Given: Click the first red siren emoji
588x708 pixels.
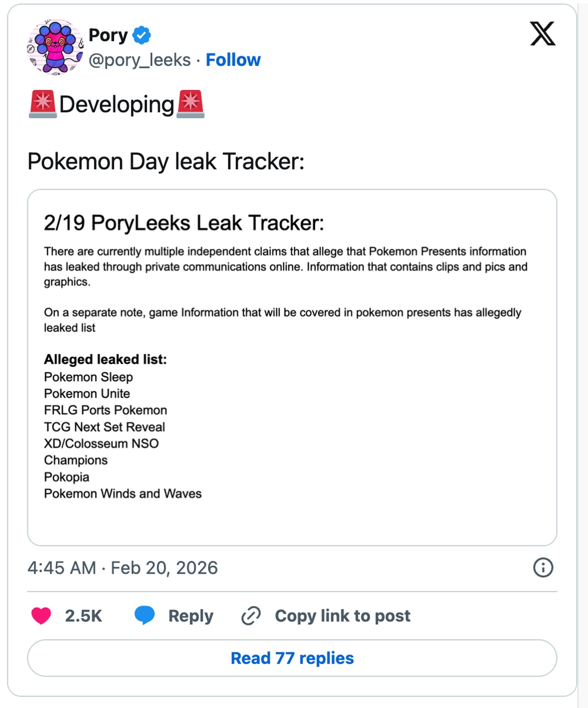Looking at the screenshot, I should coord(43,104).
